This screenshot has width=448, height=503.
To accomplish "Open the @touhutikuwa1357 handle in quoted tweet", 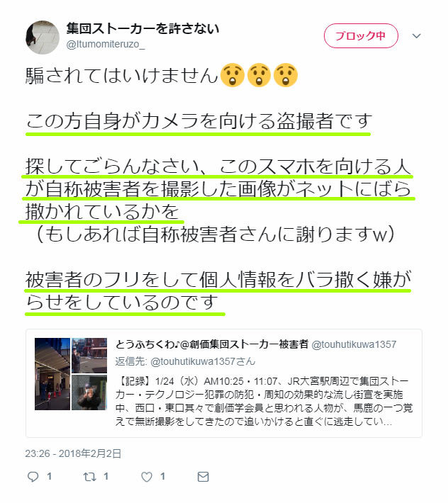I will coord(354,344).
